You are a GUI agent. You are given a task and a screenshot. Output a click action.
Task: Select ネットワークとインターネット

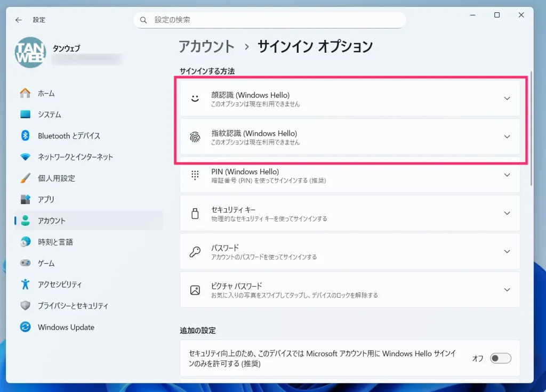tap(89, 157)
